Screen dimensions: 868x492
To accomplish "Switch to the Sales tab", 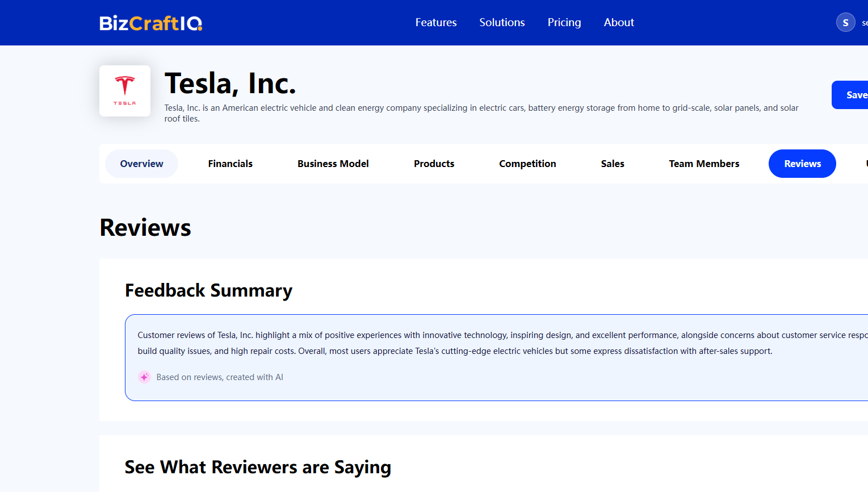I will click(x=613, y=164).
